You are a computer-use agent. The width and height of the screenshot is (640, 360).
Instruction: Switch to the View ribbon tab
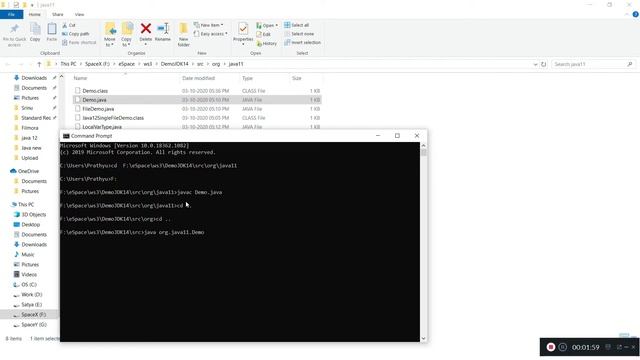pyautogui.click(x=79, y=14)
